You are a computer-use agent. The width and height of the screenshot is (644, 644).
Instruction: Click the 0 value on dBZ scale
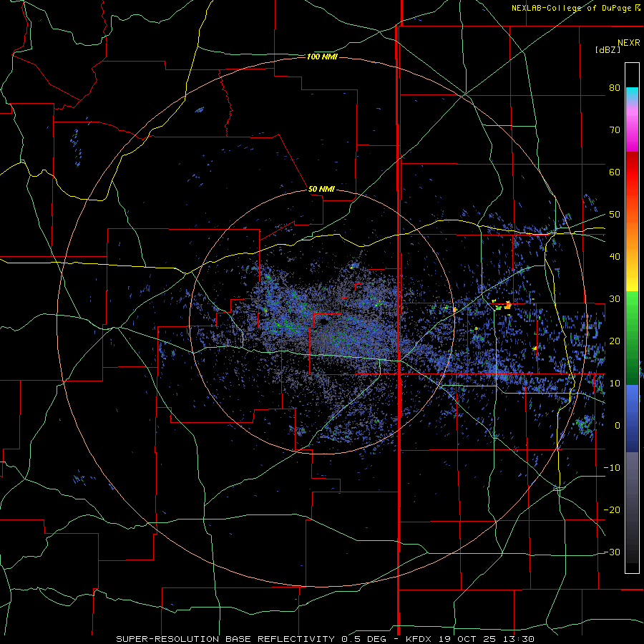pos(617,426)
